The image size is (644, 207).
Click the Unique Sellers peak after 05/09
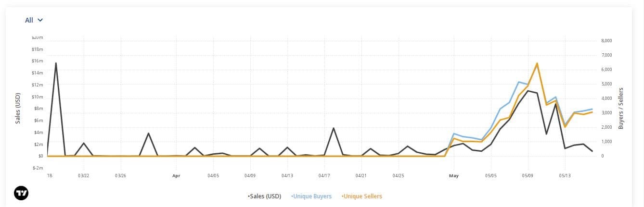[x=537, y=63]
